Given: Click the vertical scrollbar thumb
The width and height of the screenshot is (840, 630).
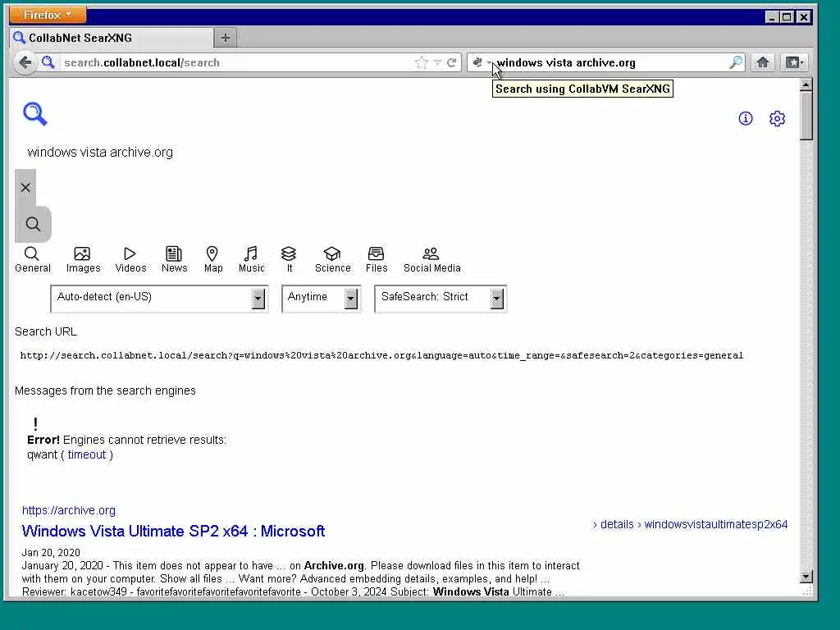Looking at the screenshot, I should 806,115.
